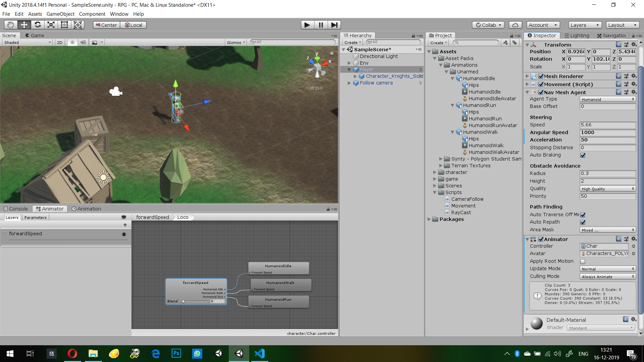The height and width of the screenshot is (362, 644).
Task: Activate the Hand pan tool
Action: [10, 24]
